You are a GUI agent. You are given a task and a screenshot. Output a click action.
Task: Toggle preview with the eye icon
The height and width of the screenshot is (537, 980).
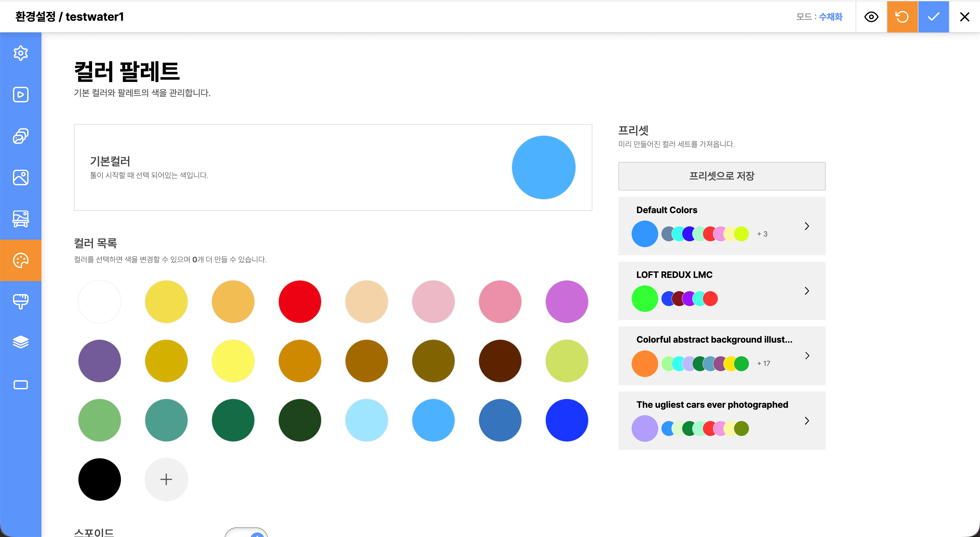coord(871,17)
